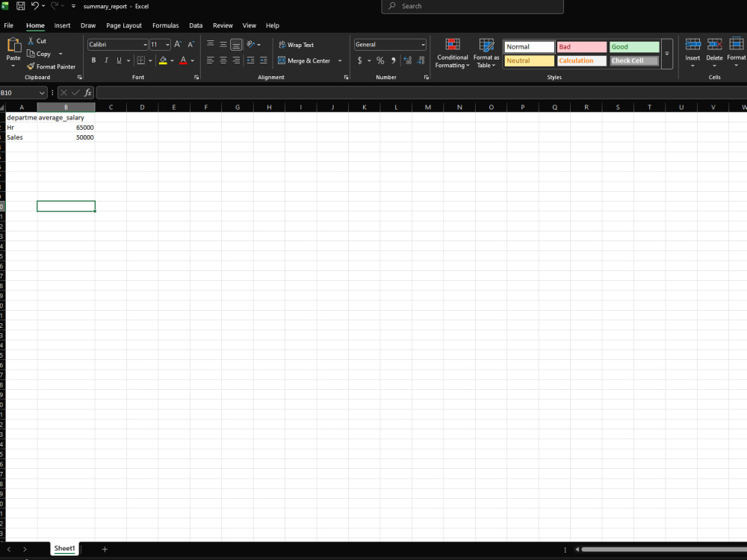
Task: Decrease font size with smaller A icon
Action: coord(190,44)
